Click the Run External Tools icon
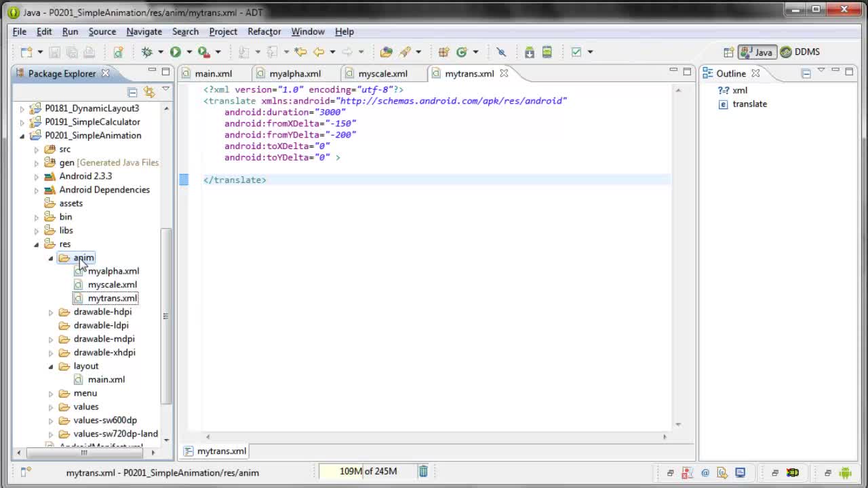Viewport: 868px width, 488px height. tap(203, 52)
